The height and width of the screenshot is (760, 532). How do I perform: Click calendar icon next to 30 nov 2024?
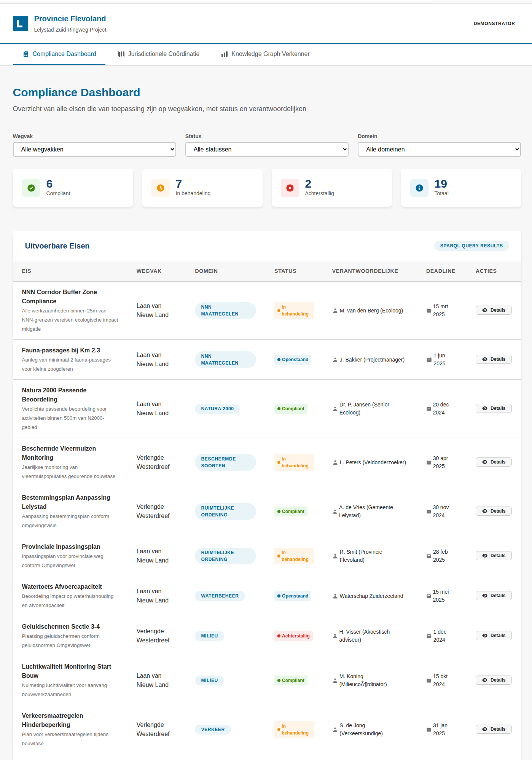tap(429, 512)
